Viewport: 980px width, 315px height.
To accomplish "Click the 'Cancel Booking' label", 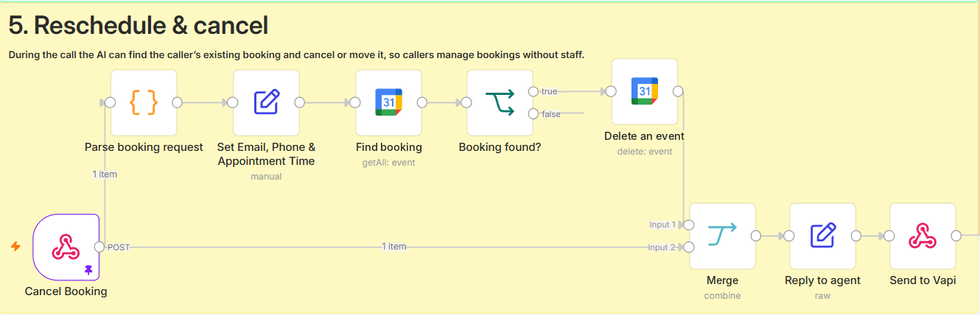I will (66, 291).
